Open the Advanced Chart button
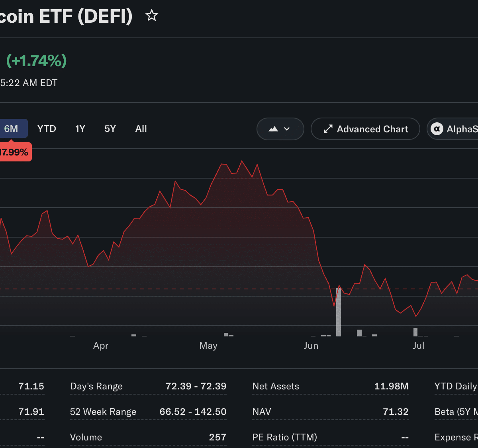 365,129
